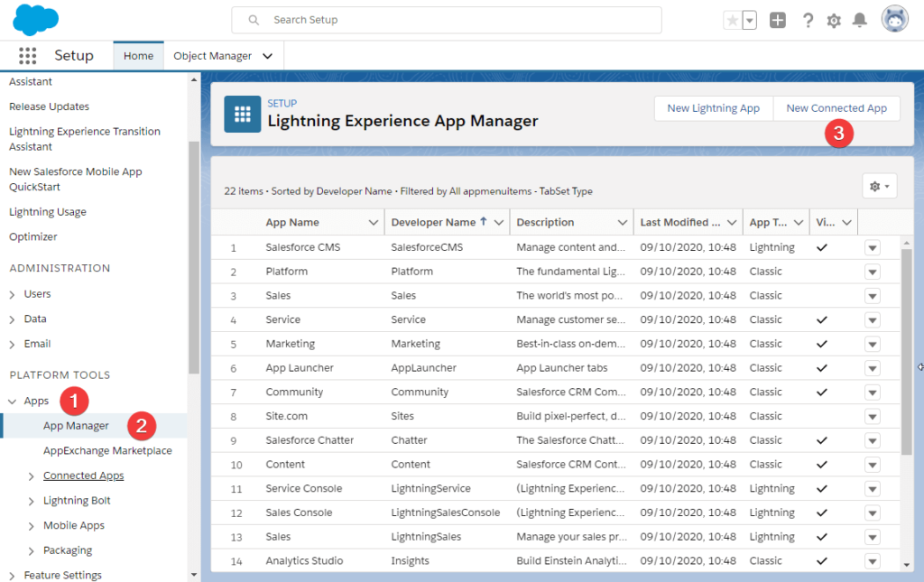Open the Last Modified column menu chevron

[x=731, y=222]
